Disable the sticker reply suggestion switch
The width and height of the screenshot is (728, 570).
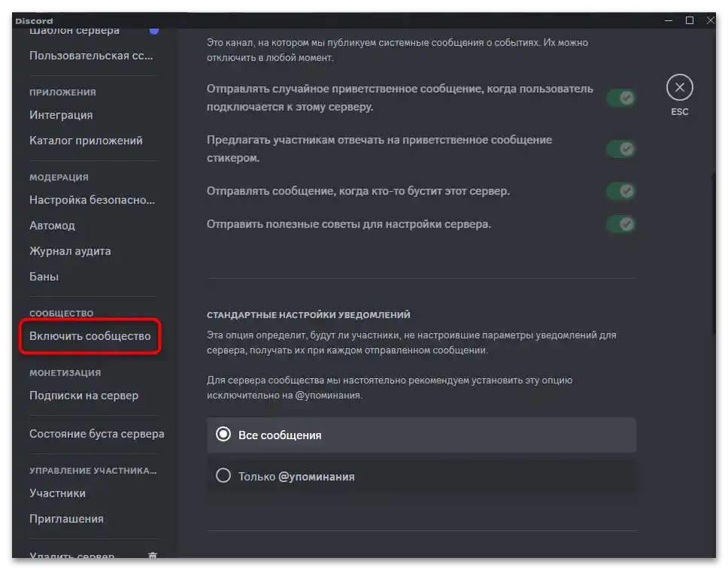pyautogui.click(x=621, y=149)
